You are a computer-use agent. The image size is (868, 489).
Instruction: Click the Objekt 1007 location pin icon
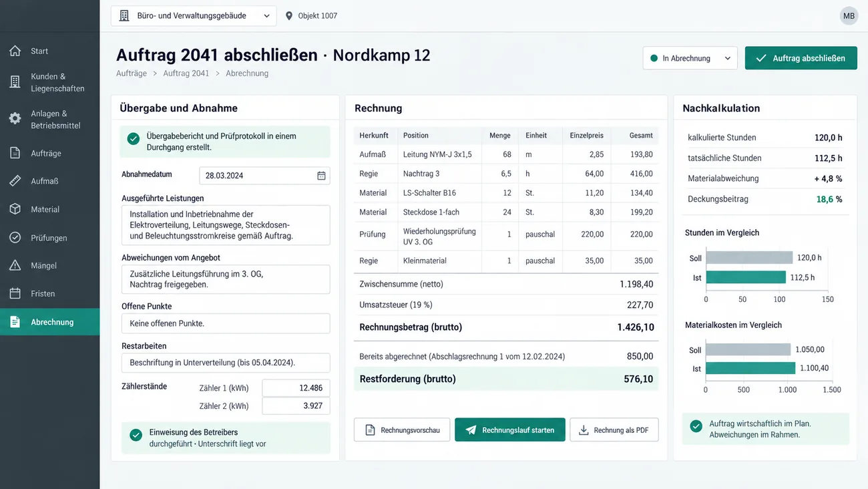point(289,16)
